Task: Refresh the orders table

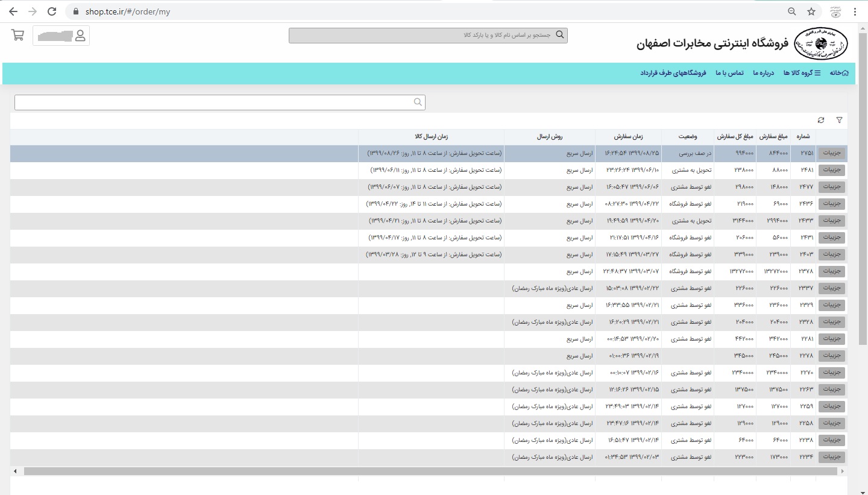Action: point(821,121)
